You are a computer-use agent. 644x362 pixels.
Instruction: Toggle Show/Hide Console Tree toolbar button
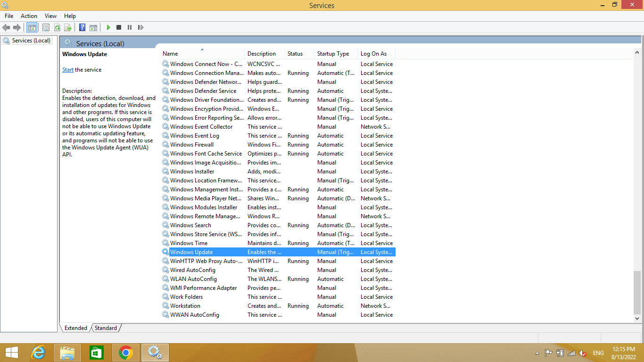tap(32, 27)
